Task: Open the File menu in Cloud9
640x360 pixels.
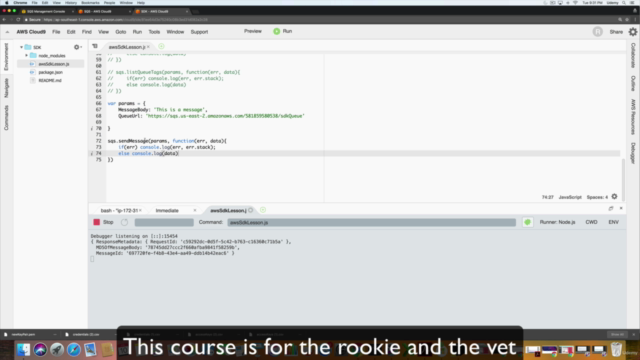Action: click(56, 32)
